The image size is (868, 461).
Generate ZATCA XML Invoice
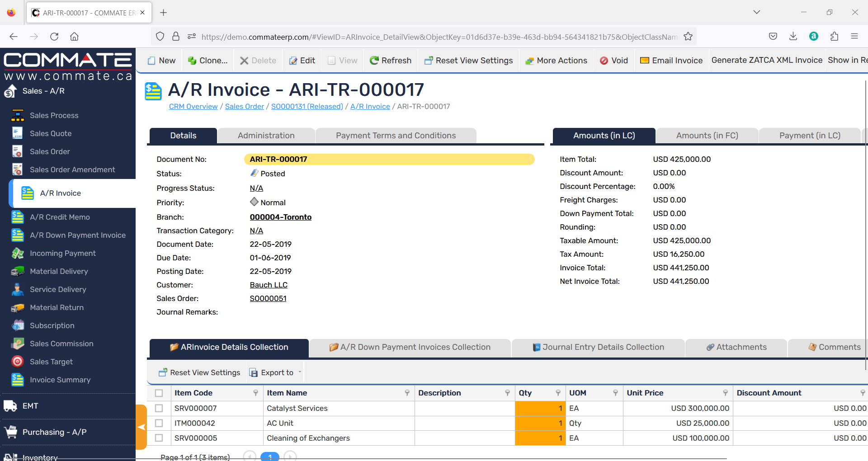coord(767,60)
